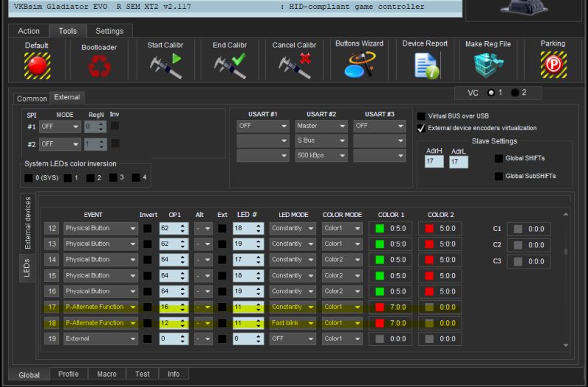Launch the Bootloader recycle icon
The image size is (588, 387).
coord(99,66)
